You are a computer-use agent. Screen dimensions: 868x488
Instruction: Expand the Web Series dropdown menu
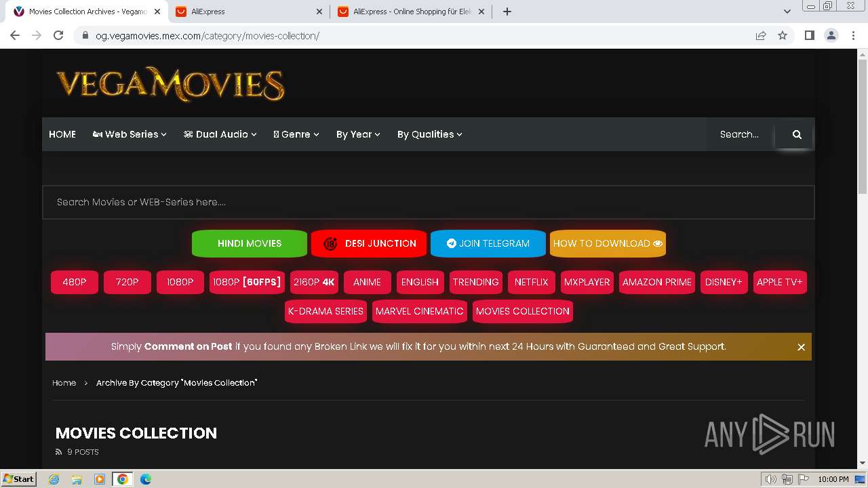pos(130,134)
